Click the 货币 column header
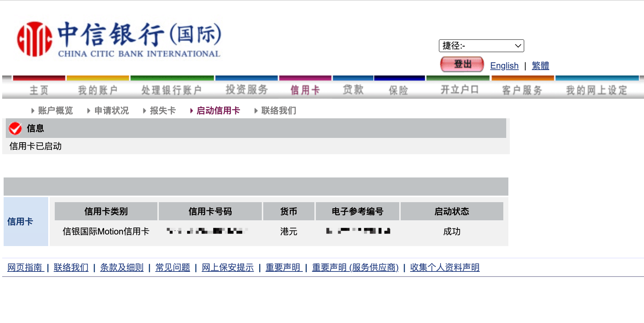This screenshot has height=323, width=644. click(x=289, y=211)
